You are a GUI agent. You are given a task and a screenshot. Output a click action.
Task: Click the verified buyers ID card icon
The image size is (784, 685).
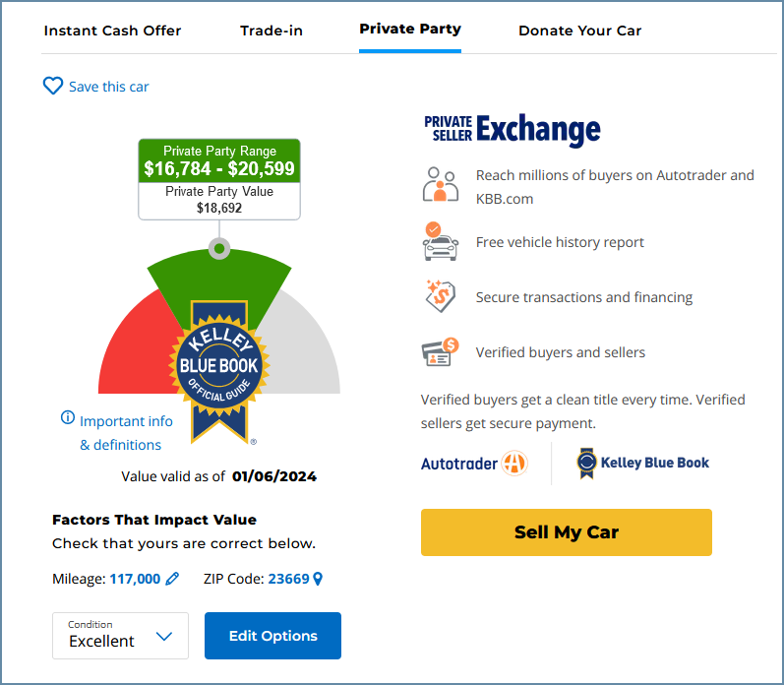(440, 351)
